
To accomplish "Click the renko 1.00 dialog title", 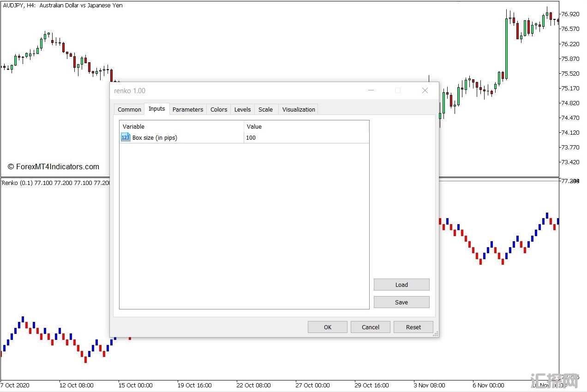I will 130,91.
